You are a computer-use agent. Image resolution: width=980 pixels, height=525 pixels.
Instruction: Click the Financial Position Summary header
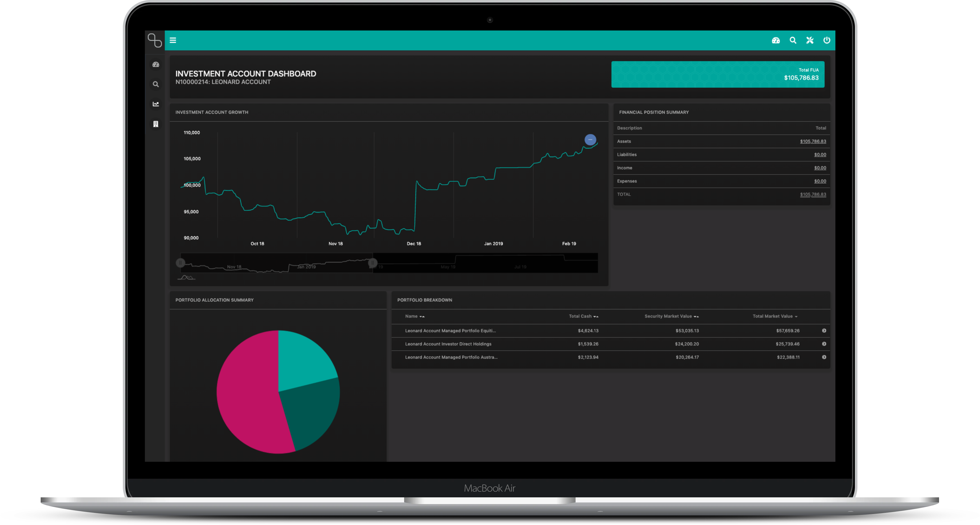pyautogui.click(x=654, y=113)
